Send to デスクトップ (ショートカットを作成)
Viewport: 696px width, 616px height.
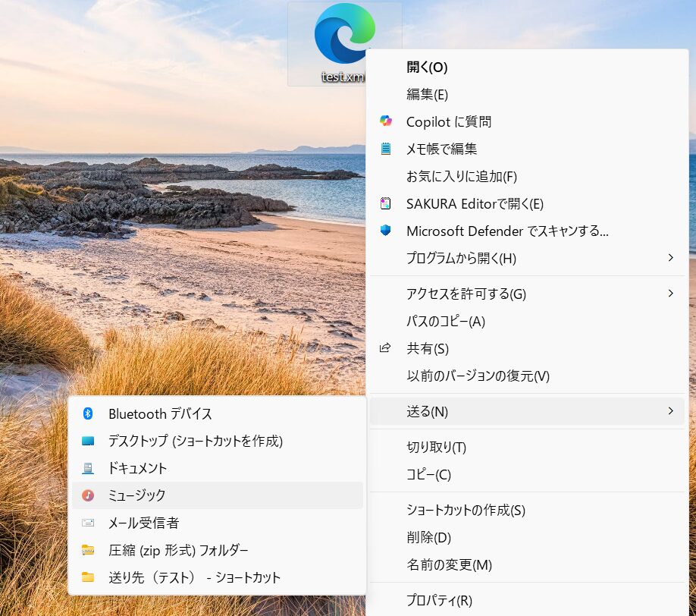click(x=218, y=441)
